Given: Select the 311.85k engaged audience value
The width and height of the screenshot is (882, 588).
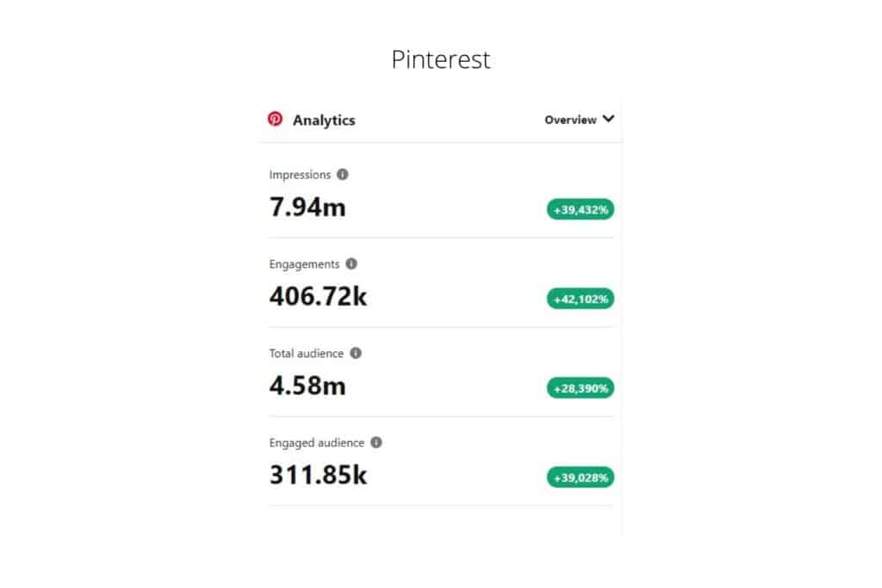Looking at the screenshot, I should [x=319, y=475].
